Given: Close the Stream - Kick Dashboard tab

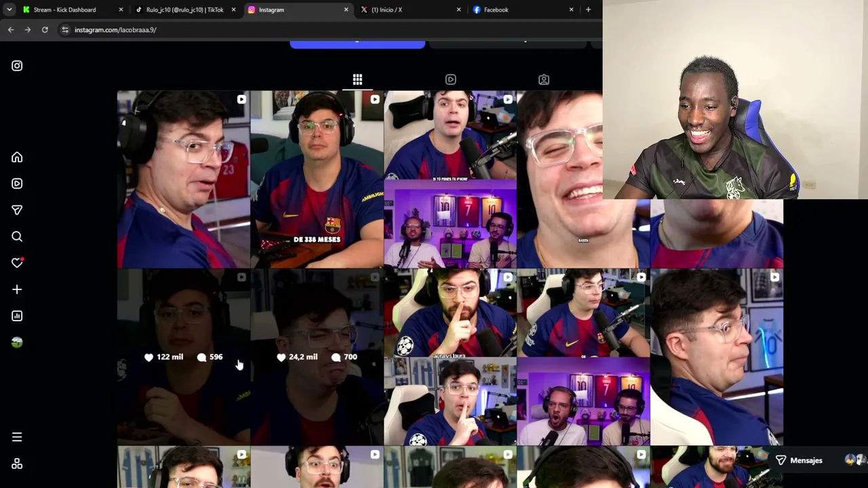Looking at the screenshot, I should coord(121,9).
